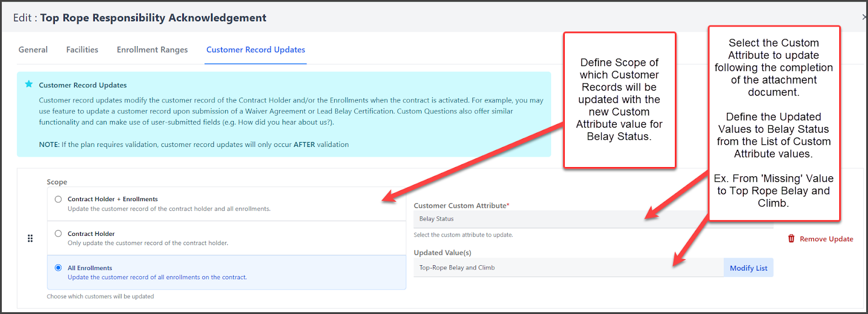868x314 pixels.
Task: Click the star icon in the info banner
Action: (29, 84)
